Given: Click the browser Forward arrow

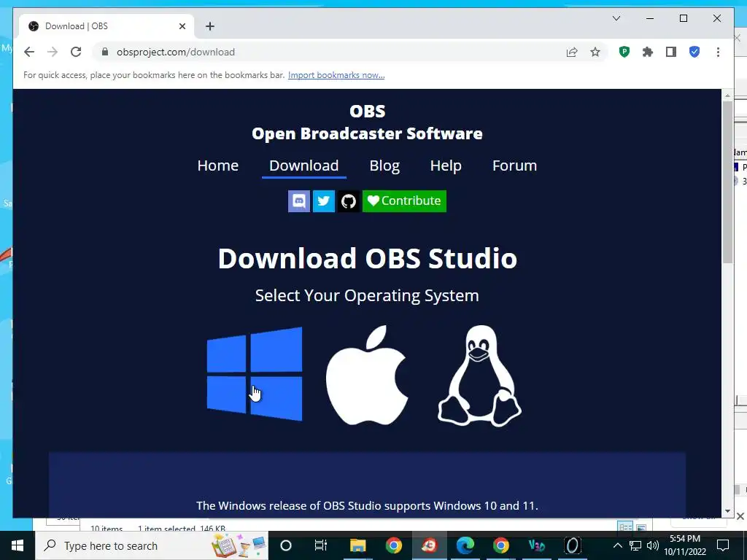Looking at the screenshot, I should [53, 52].
